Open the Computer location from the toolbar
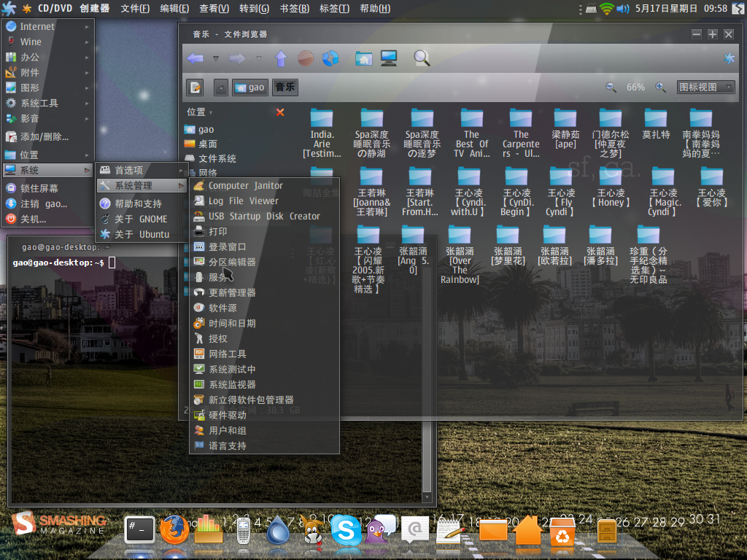This screenshot has width=747, height=560. (x=390, y=58)
